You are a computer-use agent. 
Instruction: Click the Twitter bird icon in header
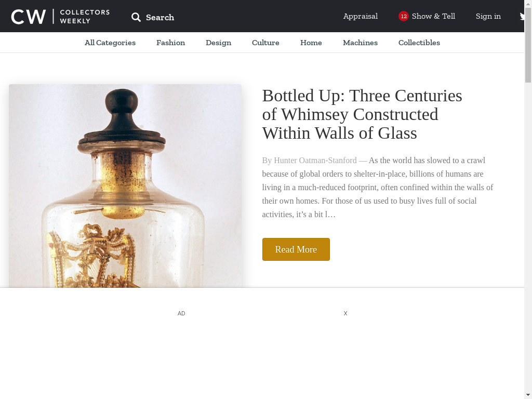tap(522, 16)
